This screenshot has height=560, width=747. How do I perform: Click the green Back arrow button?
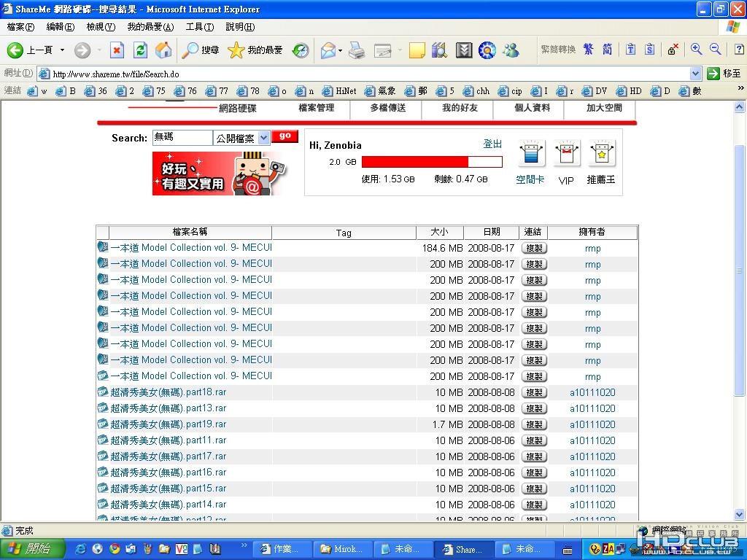(x=15, y=50)
